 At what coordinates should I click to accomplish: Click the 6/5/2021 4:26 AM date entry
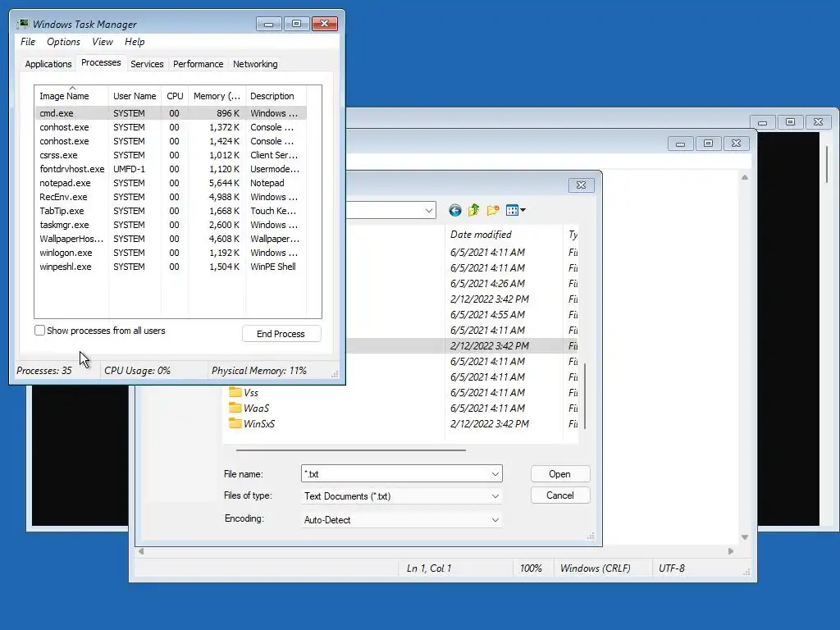[487, 283]
